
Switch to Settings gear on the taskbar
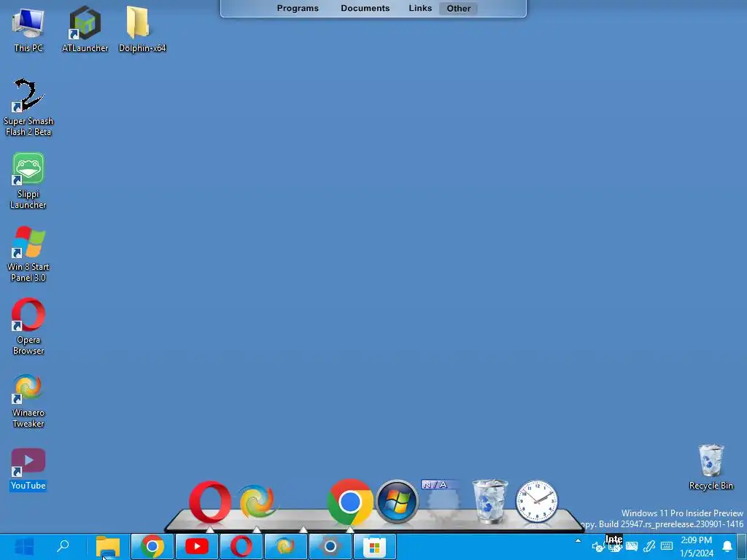pos(330,547)
